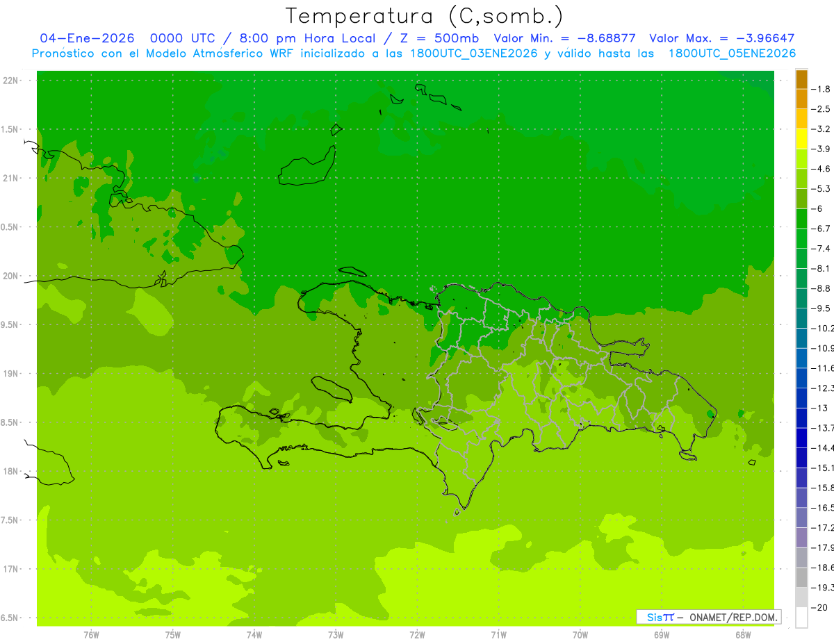Viewport: 834px width, 644px height.
Task: Click the '-6' color bar label
Action: (x=818, y=208)
